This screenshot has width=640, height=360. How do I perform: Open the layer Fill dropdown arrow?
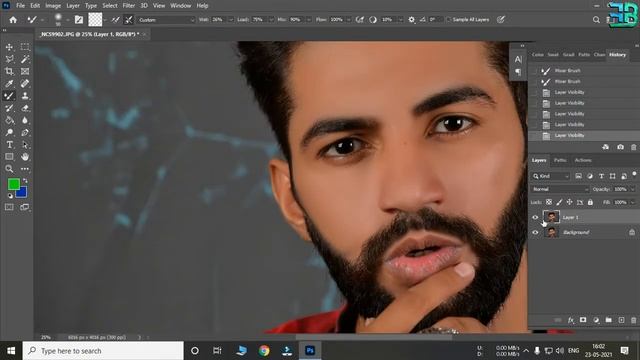633,202
